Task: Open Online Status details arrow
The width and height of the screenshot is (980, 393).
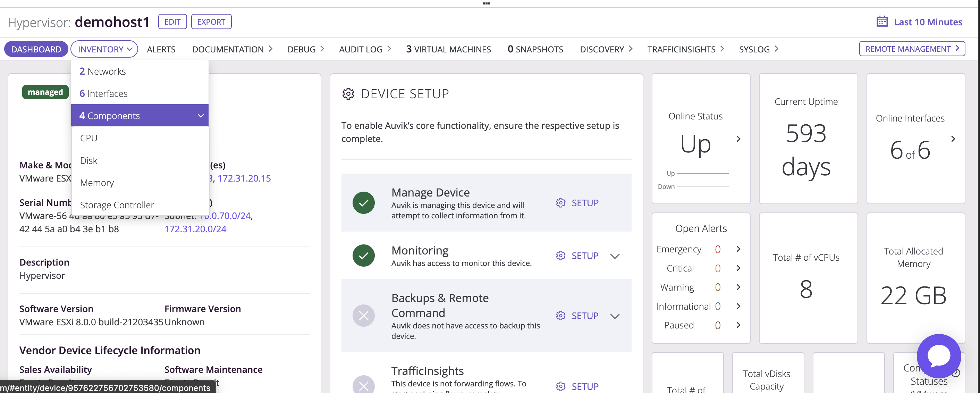Action: 738,139
